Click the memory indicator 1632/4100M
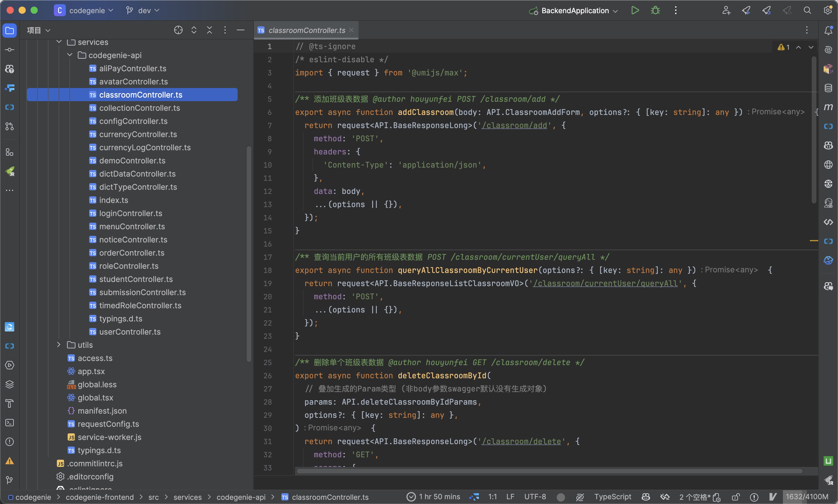The width and height of the screenshot is (838, 504). click(x=807, y=497)
